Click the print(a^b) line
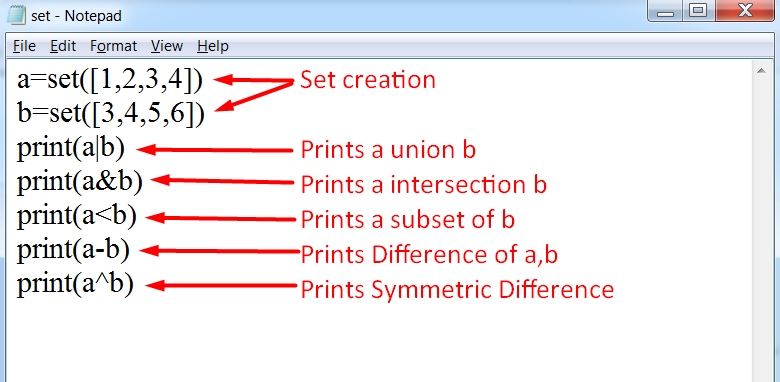Screen dimensions: 780x382 (76, 285)
